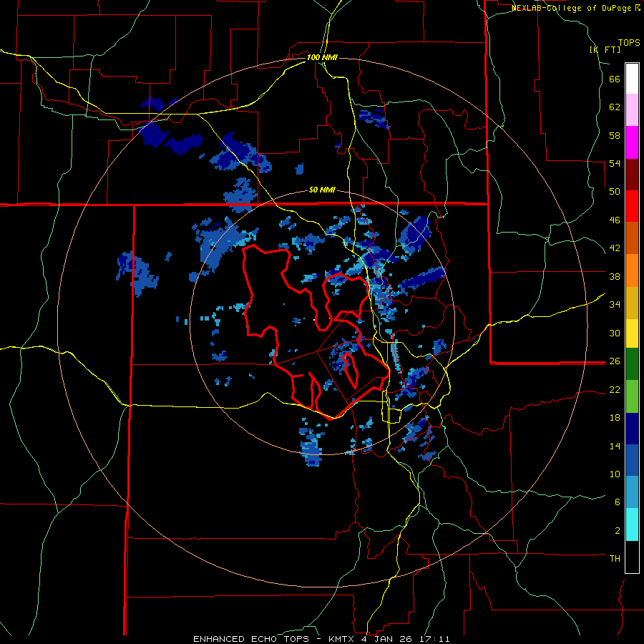Click the legend value 62
This screenshot has height=644, width=644.
pos(615,107)
